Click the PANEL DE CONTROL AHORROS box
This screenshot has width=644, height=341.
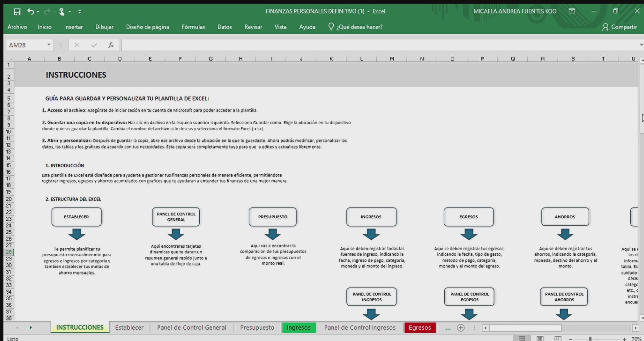point(564,297)
